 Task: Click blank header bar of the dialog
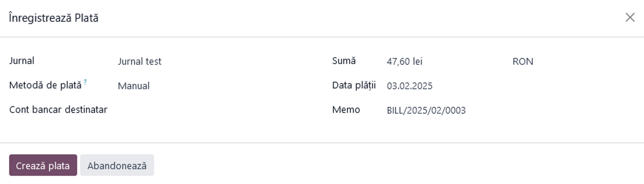pos(361,18)
